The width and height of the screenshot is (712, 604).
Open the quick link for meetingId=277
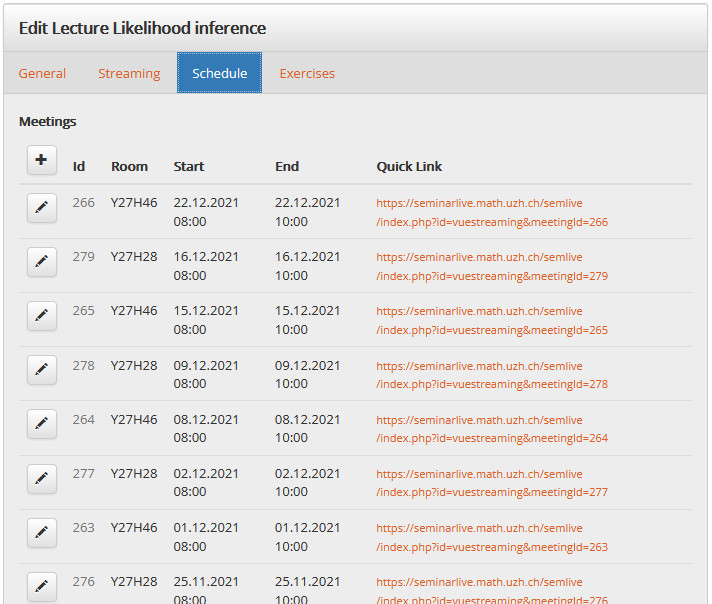pos(491,482)
